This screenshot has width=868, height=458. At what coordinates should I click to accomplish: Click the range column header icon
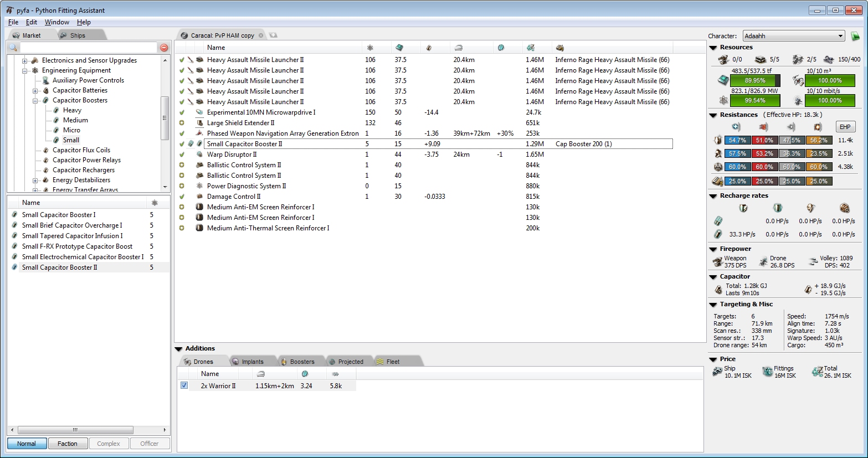pos(458,48)
